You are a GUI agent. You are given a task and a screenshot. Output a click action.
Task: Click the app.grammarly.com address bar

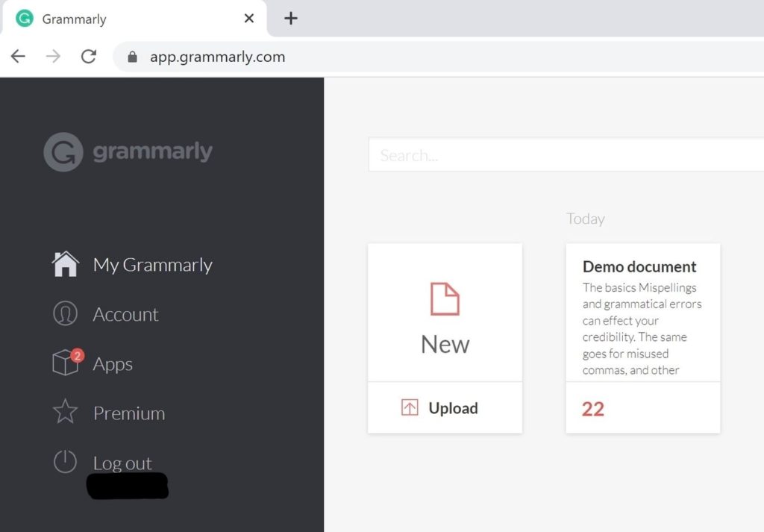coord(439,57)
